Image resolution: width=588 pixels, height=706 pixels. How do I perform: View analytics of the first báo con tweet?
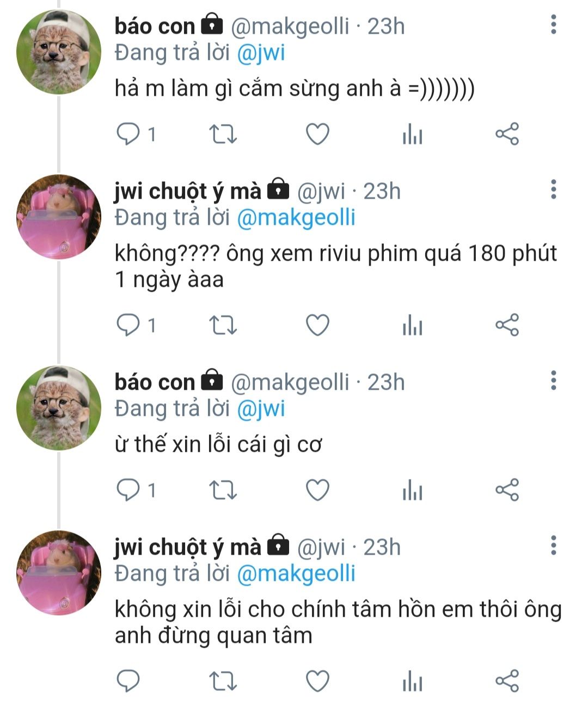pos(412,134)
